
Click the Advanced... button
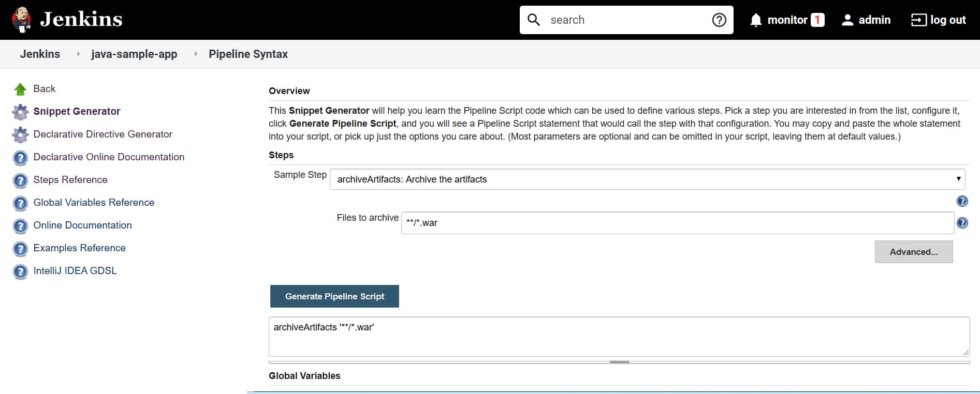click(913, 252)
